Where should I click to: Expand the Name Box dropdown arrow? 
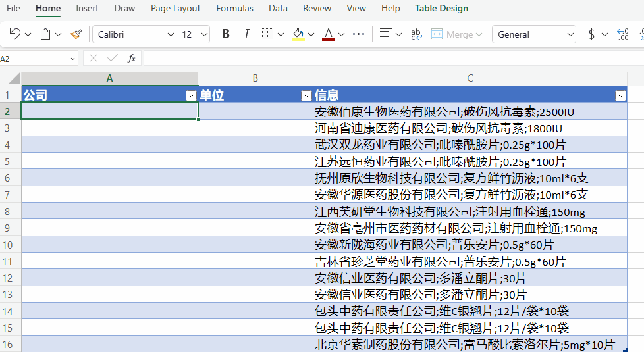[x=72, y=59]
